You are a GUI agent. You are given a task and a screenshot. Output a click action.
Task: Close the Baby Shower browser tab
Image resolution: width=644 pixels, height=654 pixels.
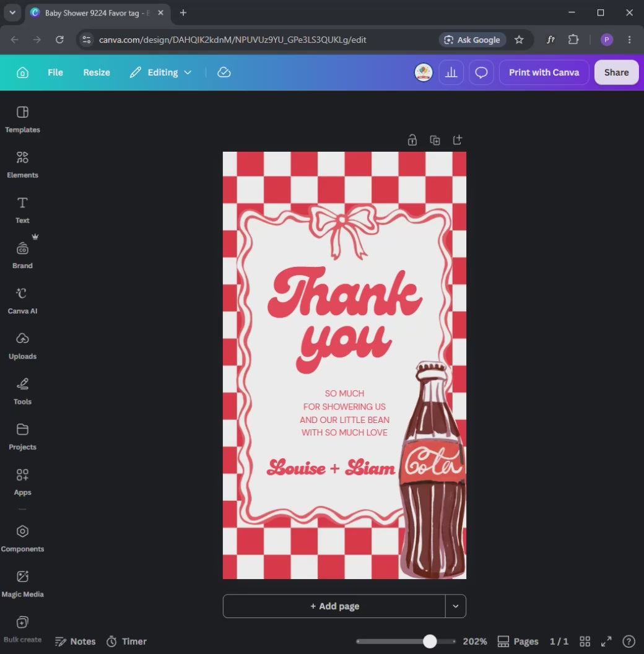pos(160,13)
